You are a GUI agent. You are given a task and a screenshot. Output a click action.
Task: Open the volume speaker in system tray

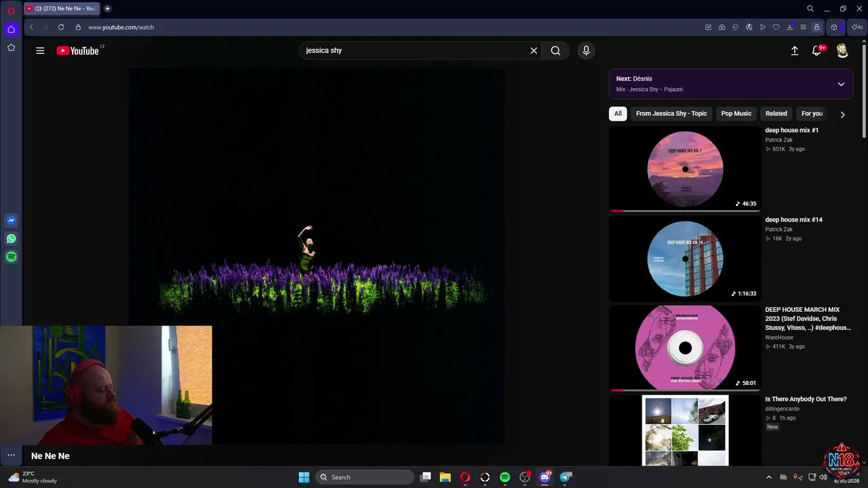pyautogui.click(x=823, y=477)
